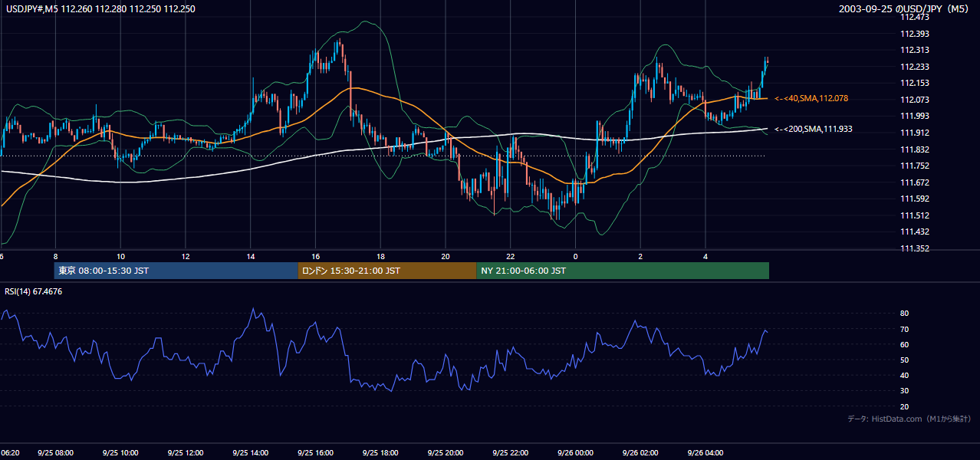980x460 pixels.
Task: Click the 80 level on the RSI scale
Action: [x=904, y=314]
